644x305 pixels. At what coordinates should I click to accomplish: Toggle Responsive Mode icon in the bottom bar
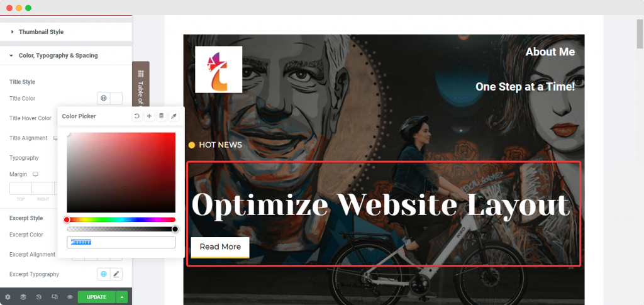tap(54, 297)
